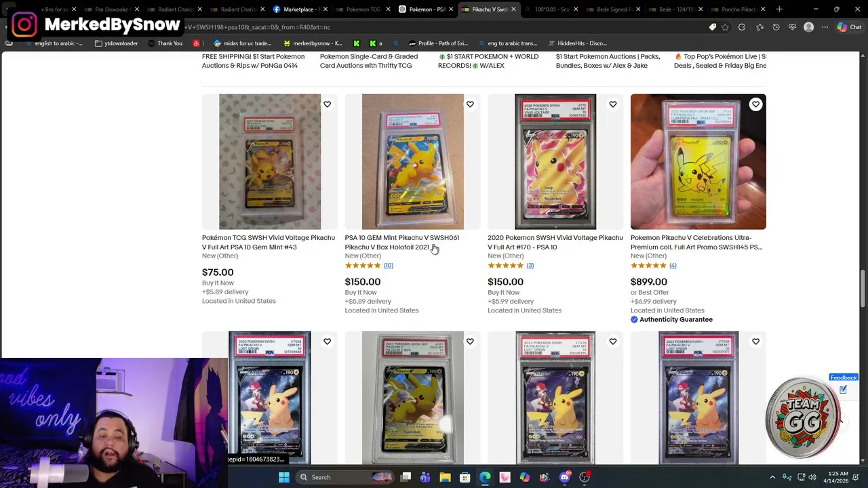Open Microsoft Store from the taskbar
Image resolution: width=868 pixels, height=488 pixels.
(x=465, y=477)
